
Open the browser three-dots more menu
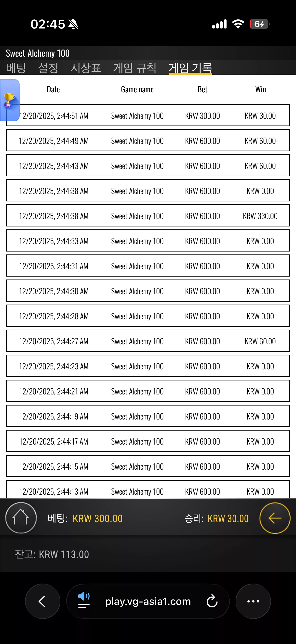click(x=253, y=601)
